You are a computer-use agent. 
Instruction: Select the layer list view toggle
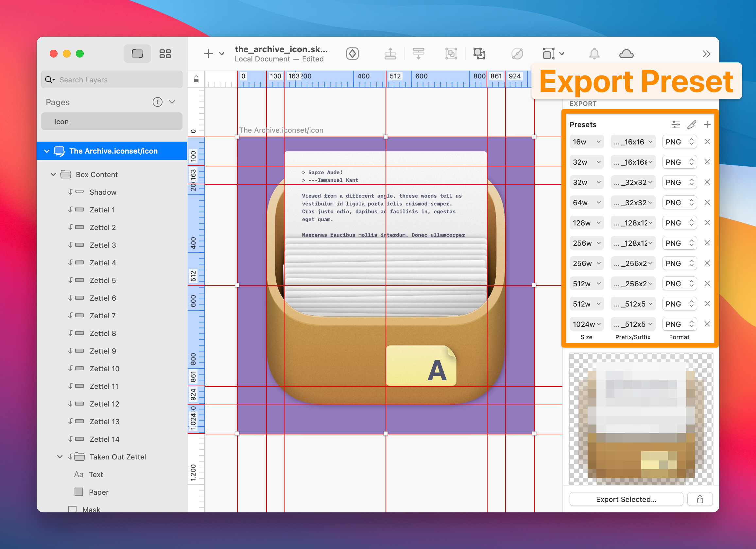click(137, 54)
